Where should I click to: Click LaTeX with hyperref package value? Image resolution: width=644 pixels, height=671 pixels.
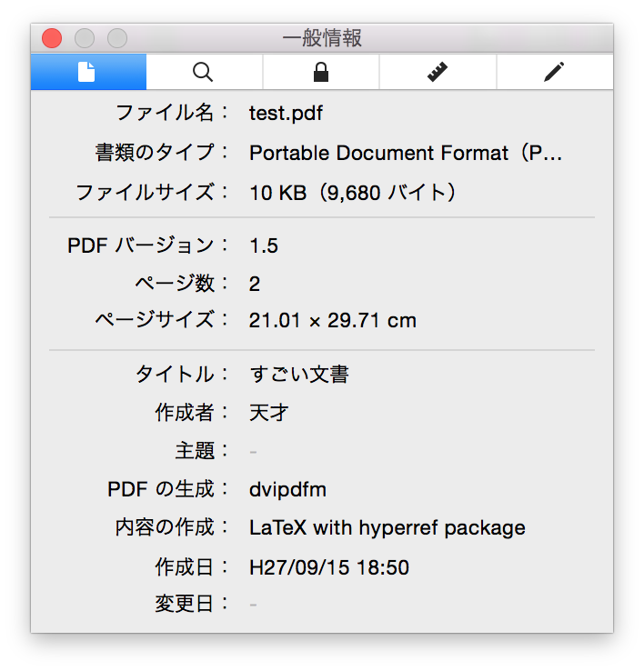[x=387, y=527]
